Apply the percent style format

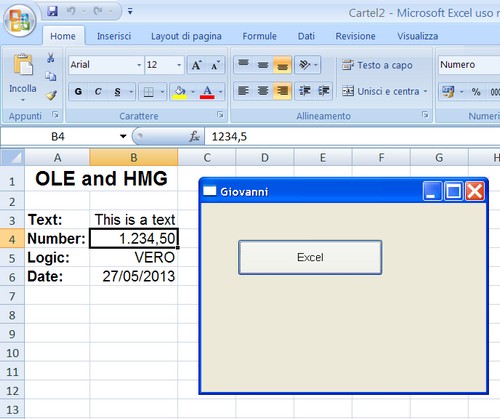[x=476, y=91]
